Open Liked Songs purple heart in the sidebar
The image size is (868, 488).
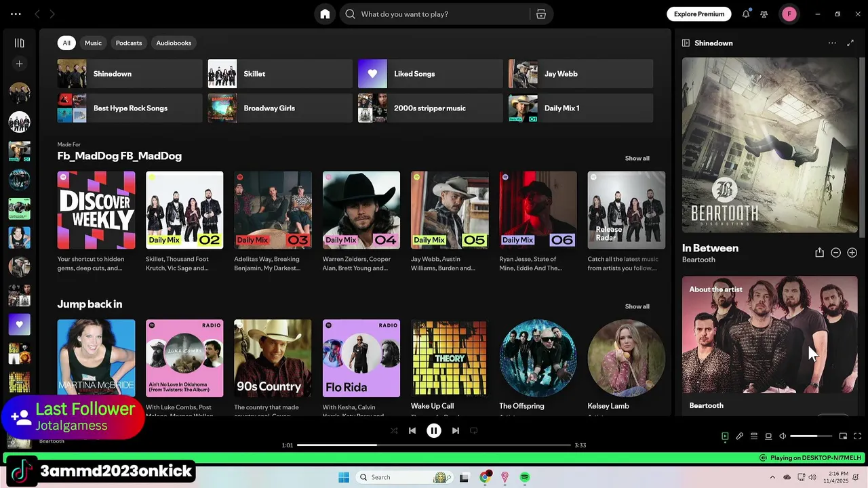pyautogui.click(x=19, y=324)
